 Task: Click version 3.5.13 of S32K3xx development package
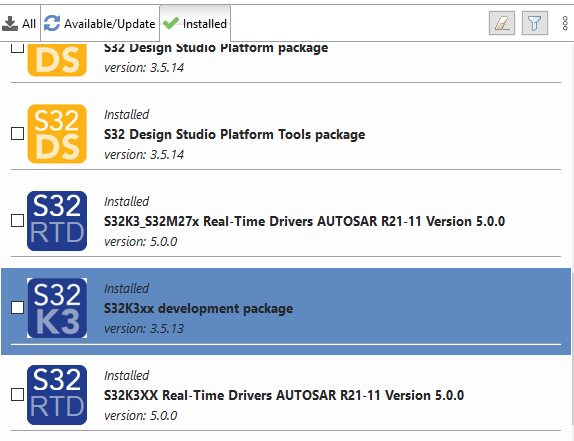(144, 329)
